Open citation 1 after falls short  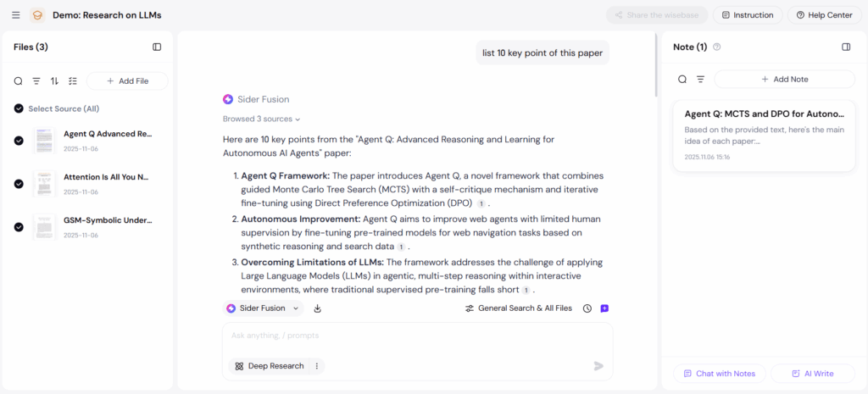(526, 290)
